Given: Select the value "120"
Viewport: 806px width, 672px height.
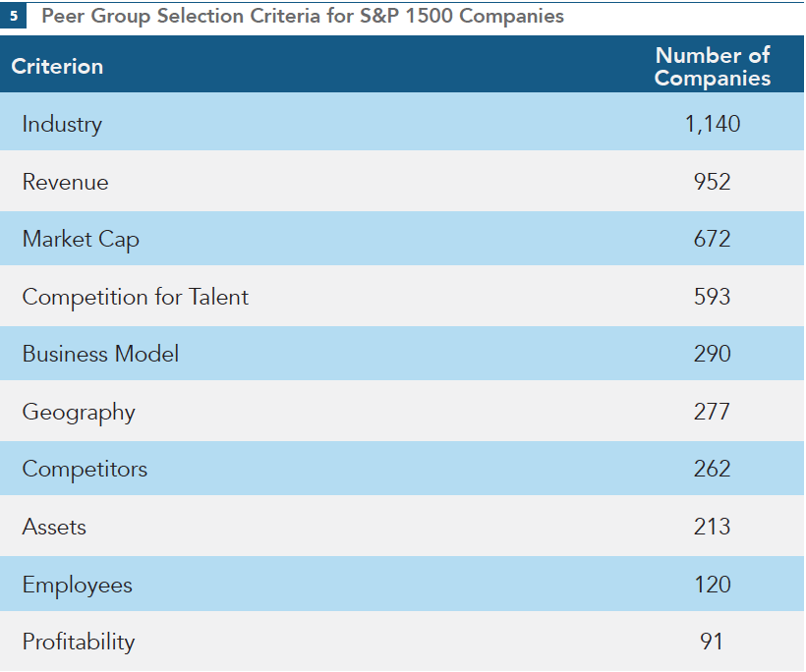Looking at the screenshot, I should click(713, 585).
